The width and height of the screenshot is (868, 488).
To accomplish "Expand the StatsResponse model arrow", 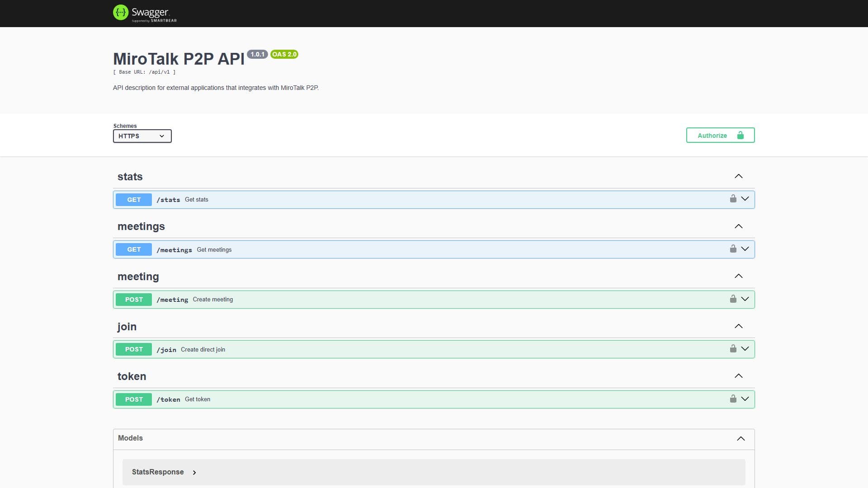I will click(x=194, y=473).
